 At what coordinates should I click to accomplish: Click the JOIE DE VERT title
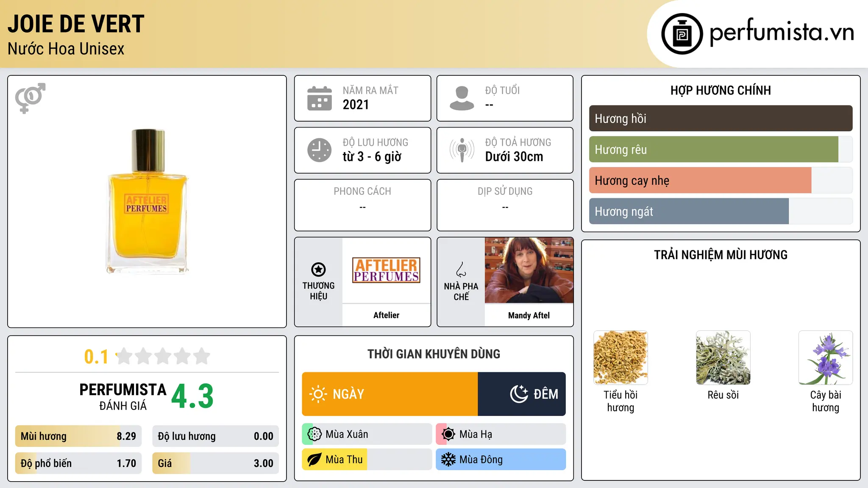click(76, 24)
